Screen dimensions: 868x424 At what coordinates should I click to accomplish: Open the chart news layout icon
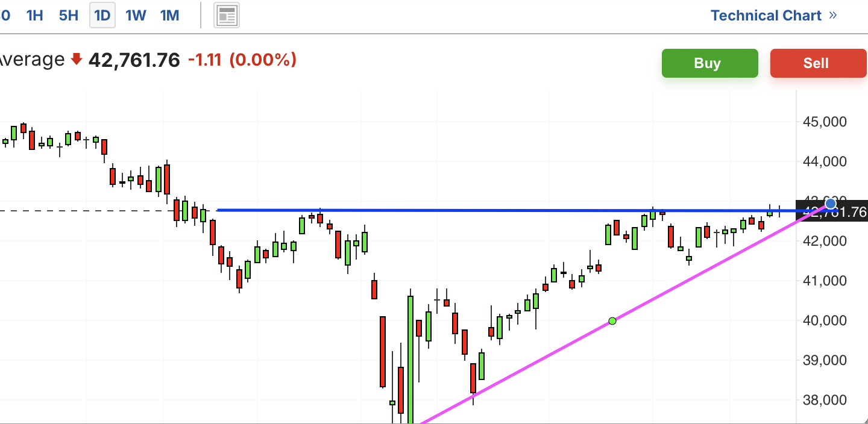click(x=227, y=16)
